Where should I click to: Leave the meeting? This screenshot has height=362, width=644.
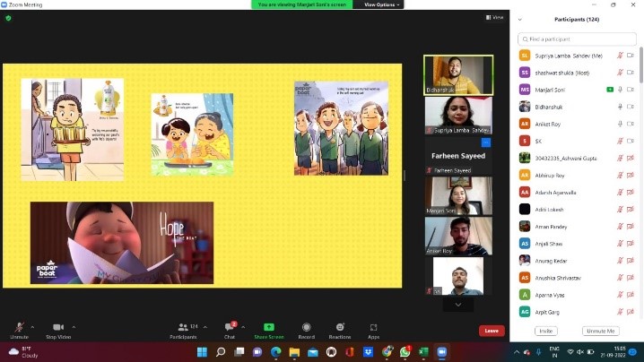[492, 331]
